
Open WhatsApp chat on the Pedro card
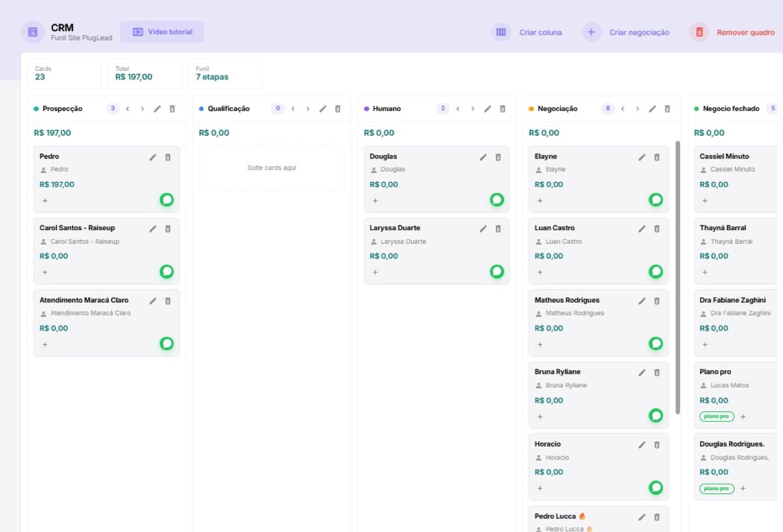pyautogui.click(x=167, y=199)
